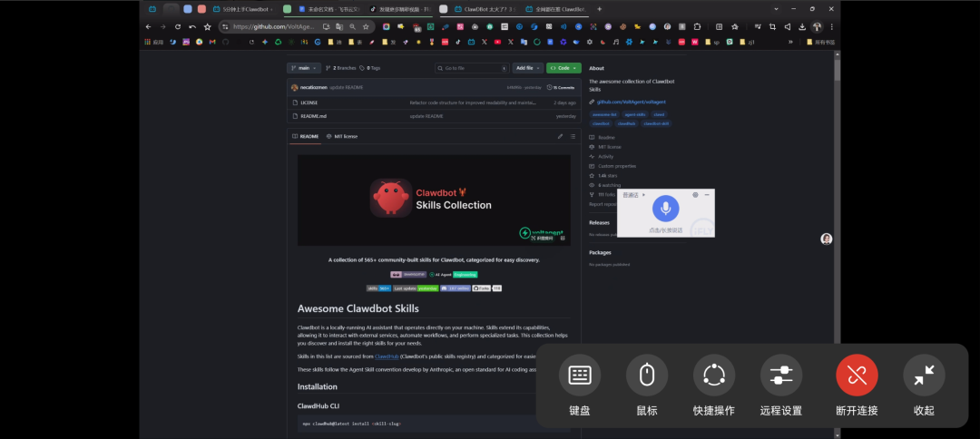Open the browser three-dot menu
Viewport: 980px width, 439px height.
pos(831,27)
